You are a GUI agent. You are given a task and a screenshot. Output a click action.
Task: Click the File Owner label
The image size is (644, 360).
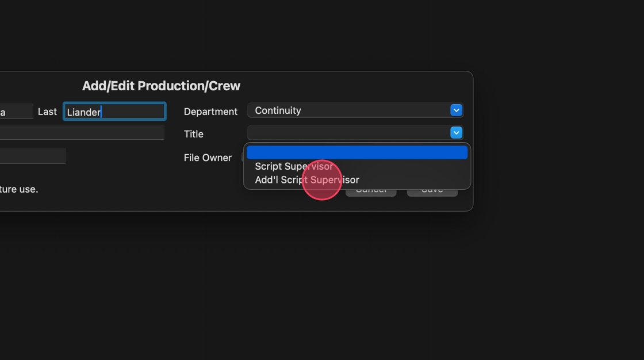coord(208,158)
